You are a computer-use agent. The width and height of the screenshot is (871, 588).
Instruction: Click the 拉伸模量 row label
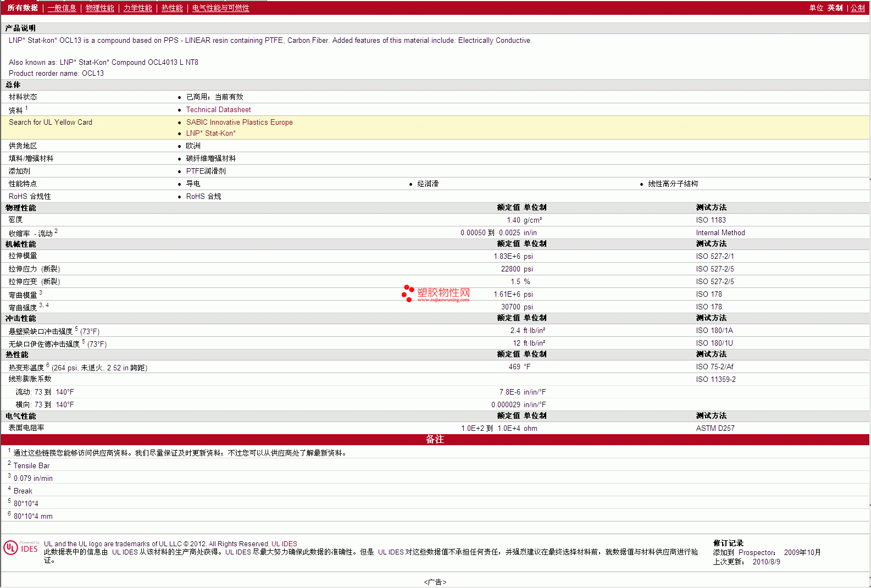23,256
